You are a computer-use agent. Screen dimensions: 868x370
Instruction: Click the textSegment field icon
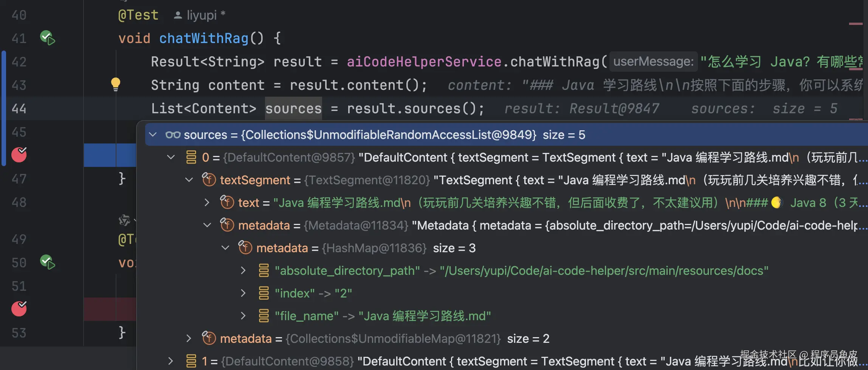click(209, 180)
